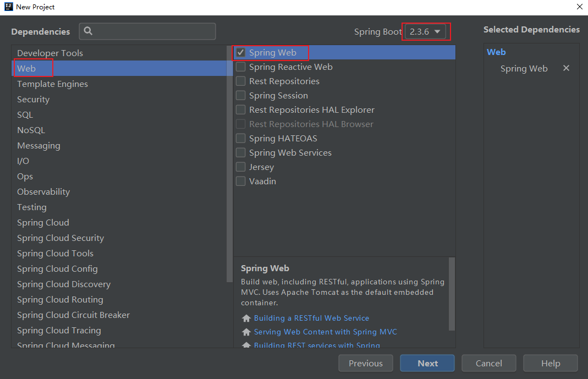Select Spring Web in Selected Dependencies panel

pyautogui.click(x=524, y=69)
